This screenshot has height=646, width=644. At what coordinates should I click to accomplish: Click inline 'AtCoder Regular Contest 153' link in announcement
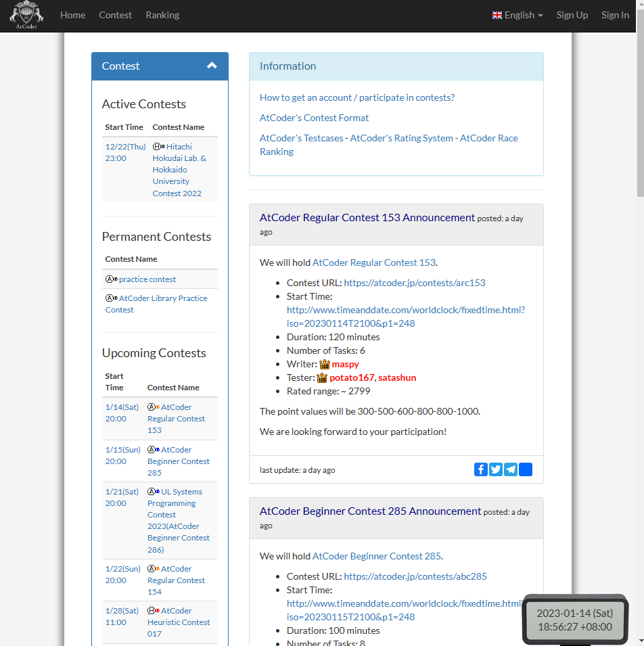tap(373, 263)
